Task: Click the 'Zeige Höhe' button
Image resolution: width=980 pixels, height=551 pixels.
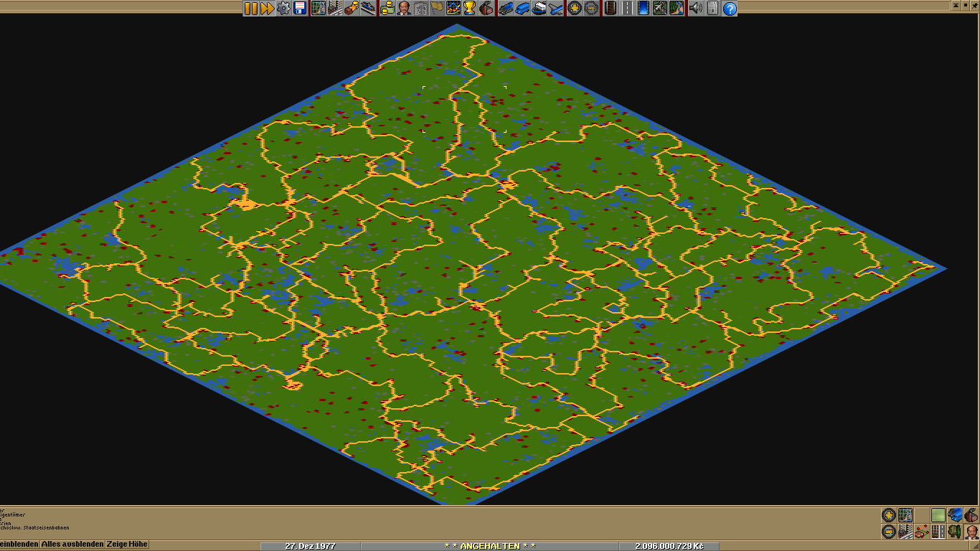Action: (127, 545)
